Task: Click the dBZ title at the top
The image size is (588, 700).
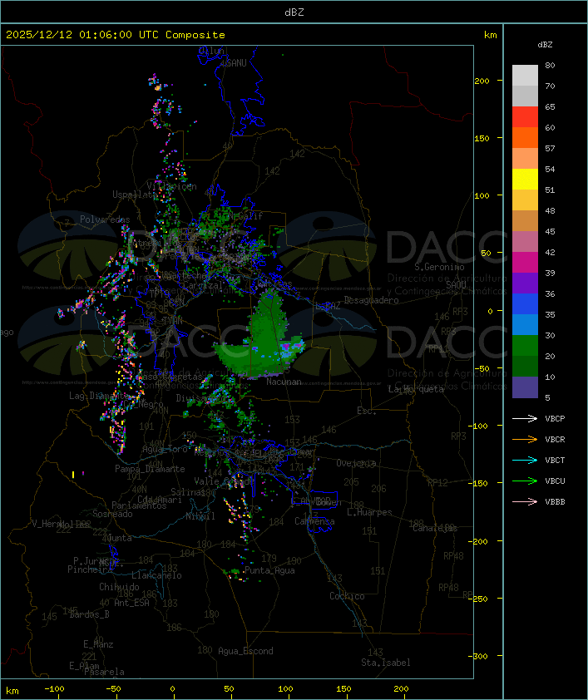Action: (x=294, y=12)
